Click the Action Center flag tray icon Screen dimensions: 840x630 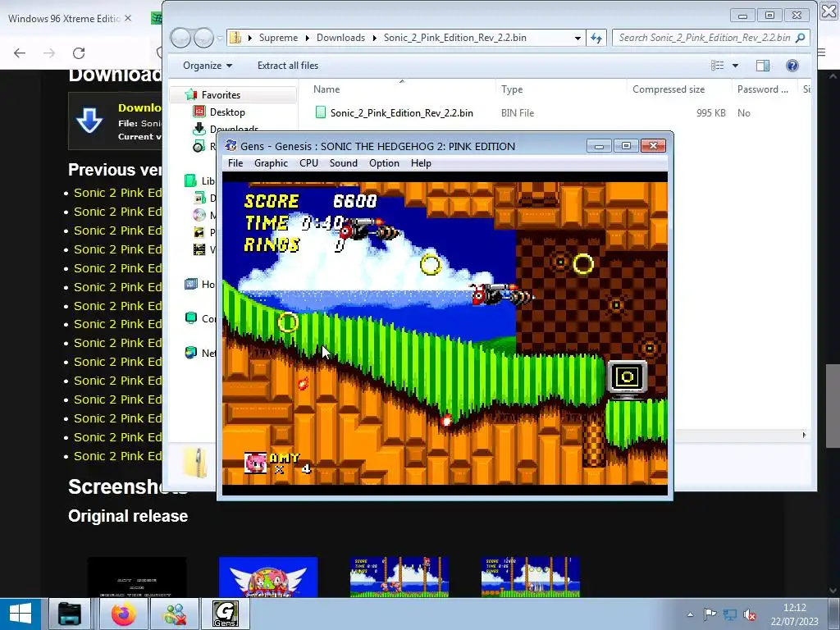(710, 614)
